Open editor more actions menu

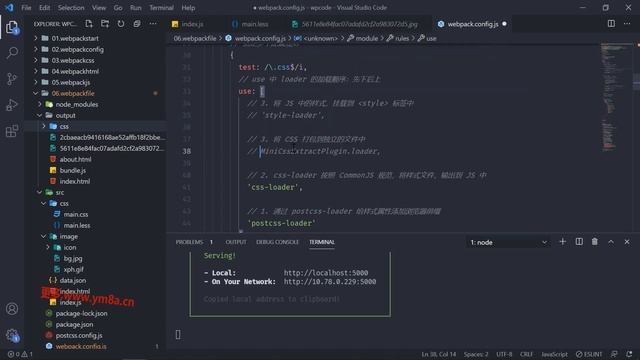627,24
